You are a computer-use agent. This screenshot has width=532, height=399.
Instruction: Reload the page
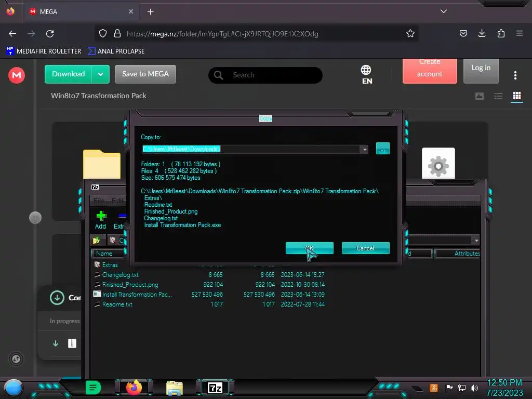(50, 34)
